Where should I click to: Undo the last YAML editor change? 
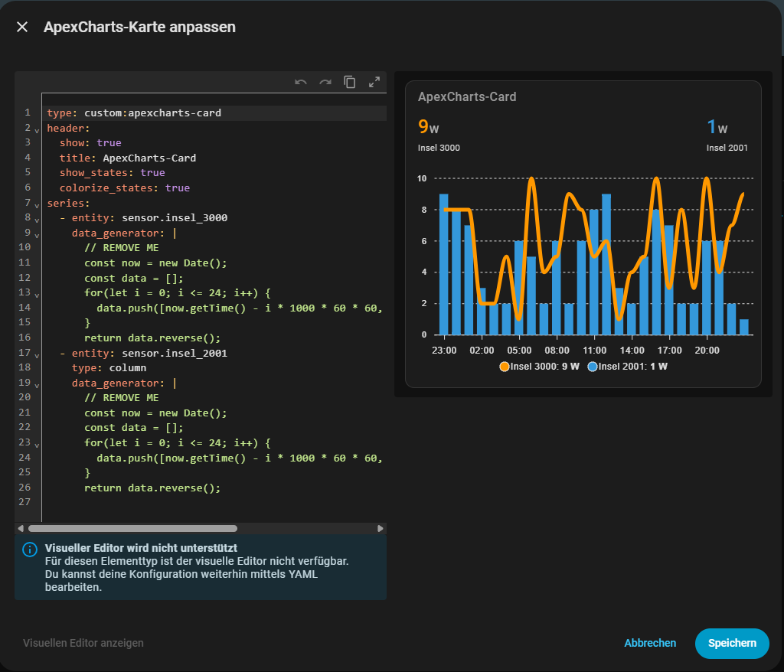[x=301, y=82]
